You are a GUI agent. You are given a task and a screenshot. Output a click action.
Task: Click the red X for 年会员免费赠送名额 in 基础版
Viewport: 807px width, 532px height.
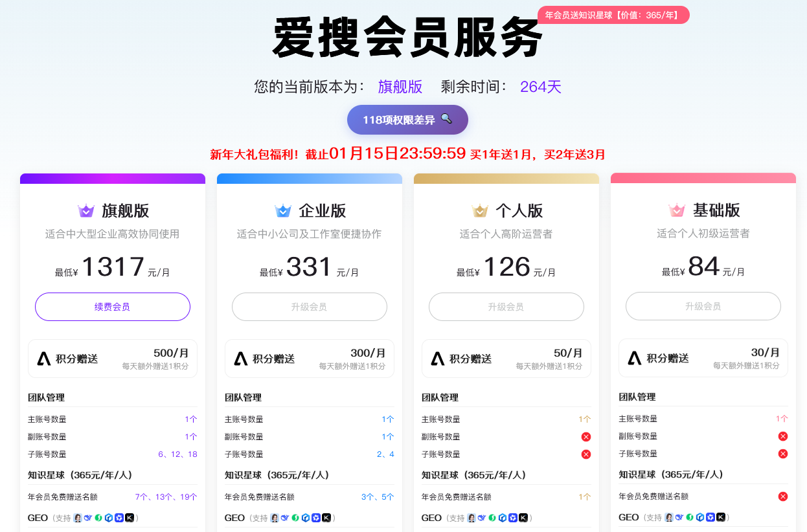(782, 496)
